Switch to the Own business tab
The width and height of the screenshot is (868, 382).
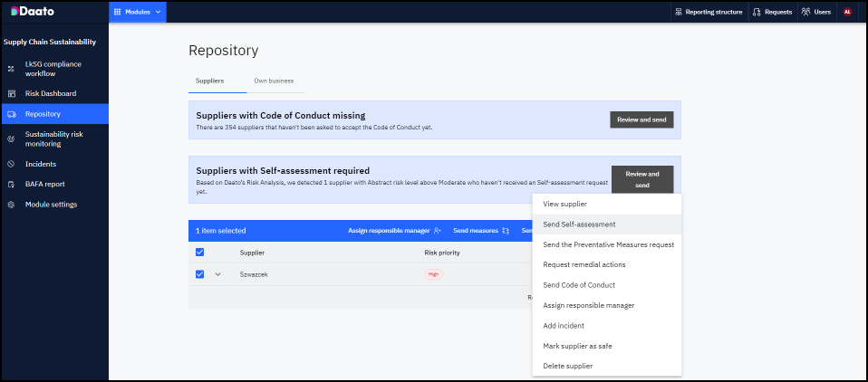[274, 81]
